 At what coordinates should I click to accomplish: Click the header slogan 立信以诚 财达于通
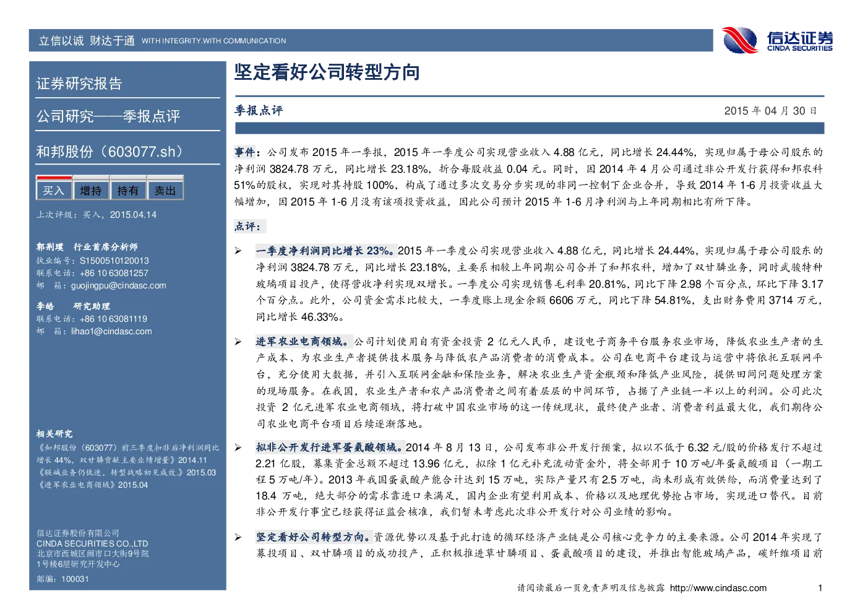pyautogui.click(x=87, y=41)
